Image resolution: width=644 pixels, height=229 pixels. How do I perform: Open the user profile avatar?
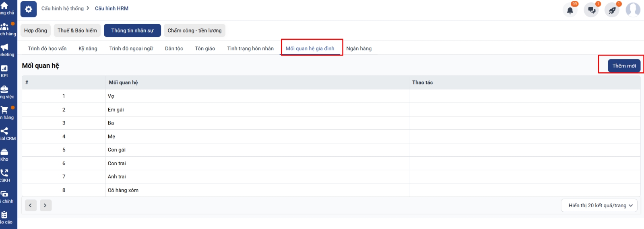tap(633, 10)
